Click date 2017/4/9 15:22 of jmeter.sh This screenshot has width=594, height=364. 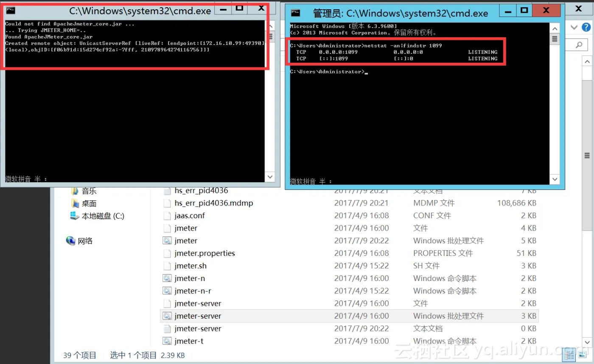coord(361,266)
